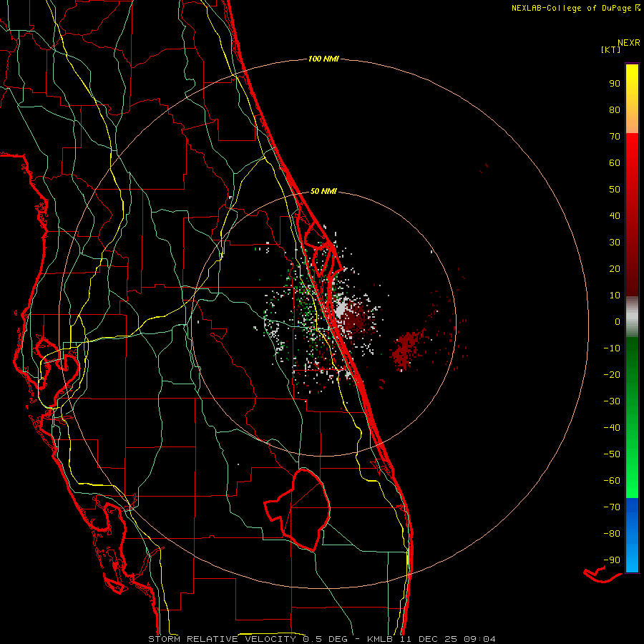Click the [KT] units label

(x=610, y=50)
